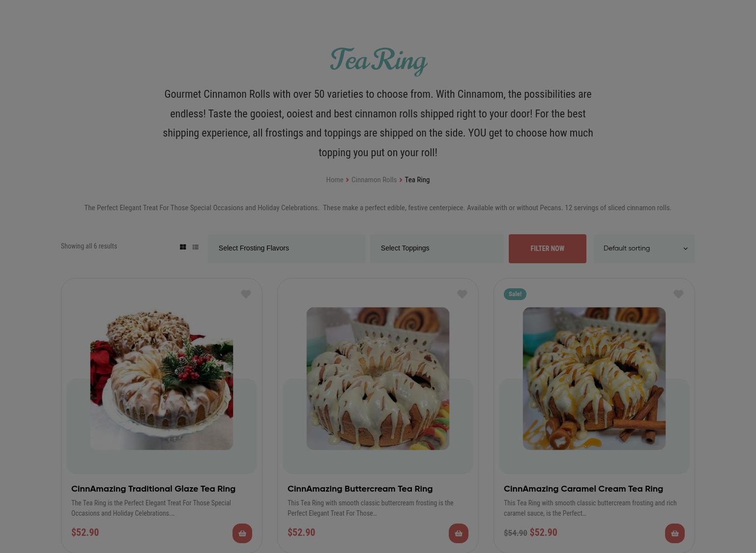Open CinnAmazing Buttercream Tea Ring title
The width and height of the screenshot is (756, 553).
coord(360,489)
